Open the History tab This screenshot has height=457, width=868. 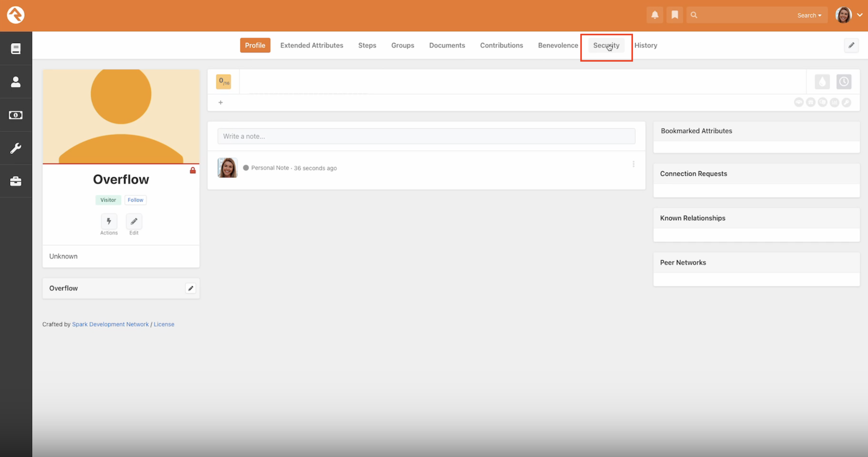[x=646, y=45]
